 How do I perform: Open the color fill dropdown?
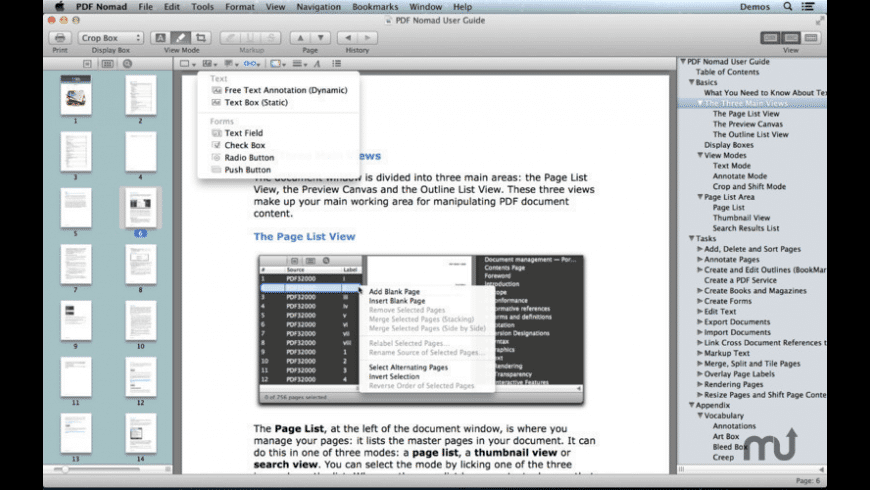tap(278, 64)
